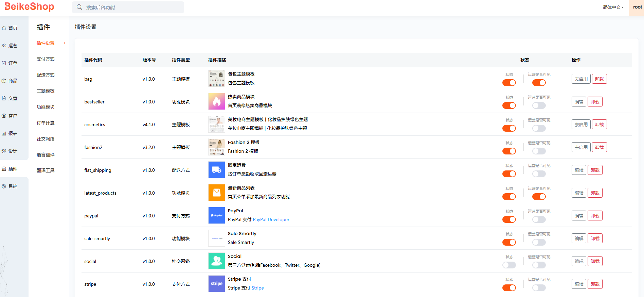Open the 简体中文 language dropdown
Viewport: 644px width, 297px height.
[x=613, y=7]
